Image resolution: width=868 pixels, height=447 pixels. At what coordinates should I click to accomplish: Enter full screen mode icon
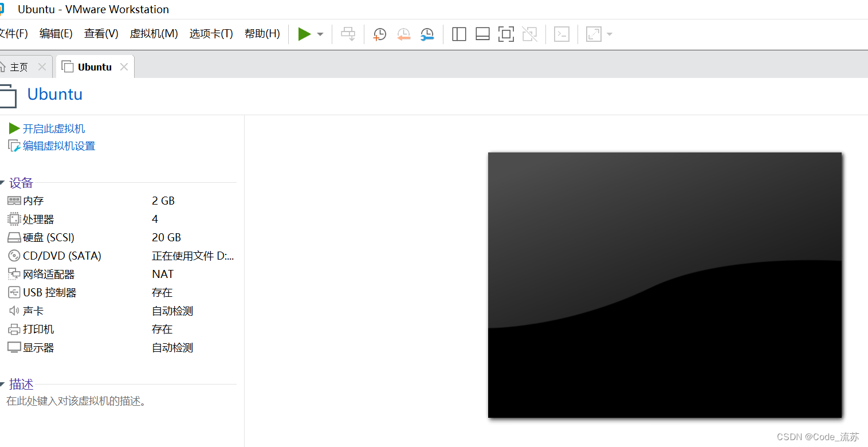(x=506, y=34)
